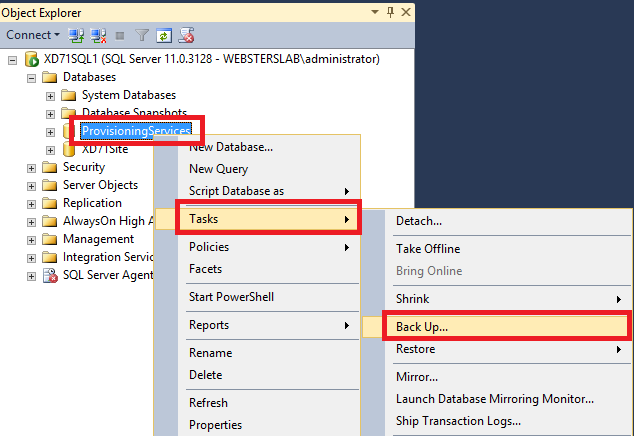This screenshot has height=436, width=634.
Task: Choose Back Up... from Tasks submenu
Action: pos(422,327)
